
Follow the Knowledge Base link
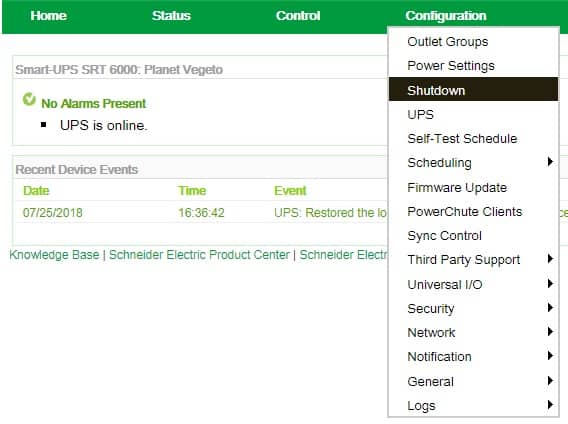click(x=54, y=254)
